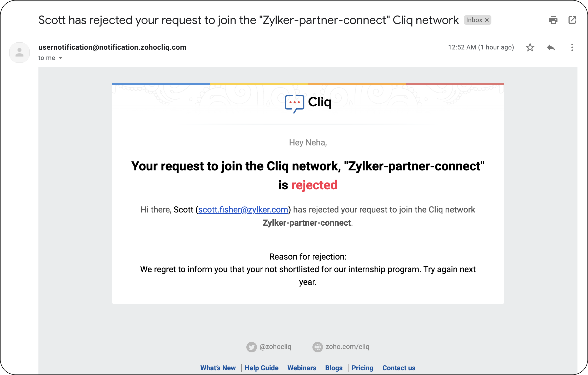
Task: Expand the 'to me' recipient details
Action: [61, 58]
